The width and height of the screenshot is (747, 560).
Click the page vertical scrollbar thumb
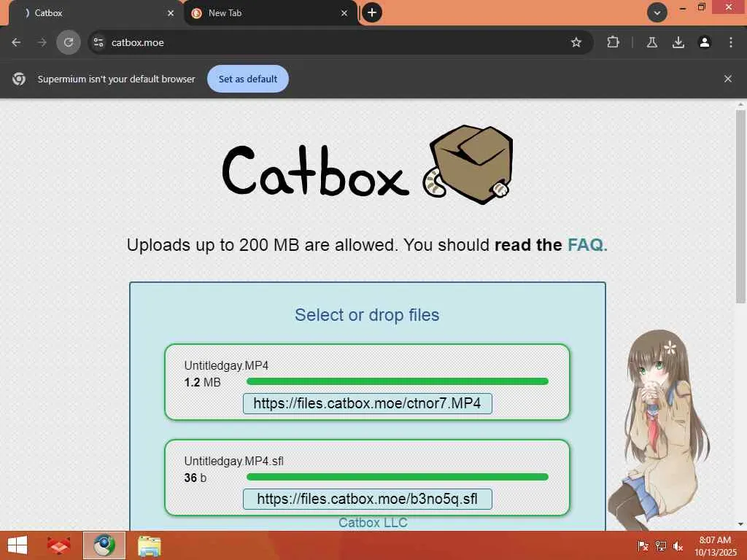(740, 206)
